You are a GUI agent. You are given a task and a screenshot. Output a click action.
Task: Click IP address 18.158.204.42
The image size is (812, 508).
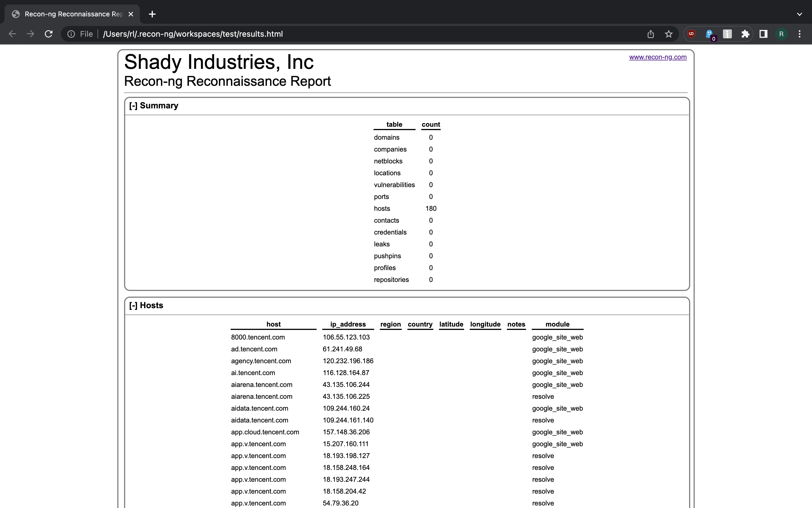[x=344, y=492]
